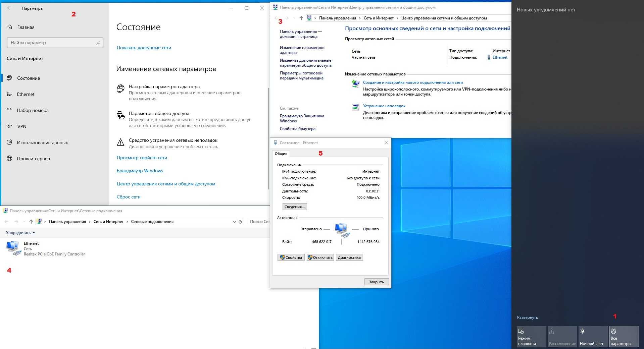This screenshot has width=644, height=349.
Task: Toggle Ночной свет quick action
Action: point(592,337)
